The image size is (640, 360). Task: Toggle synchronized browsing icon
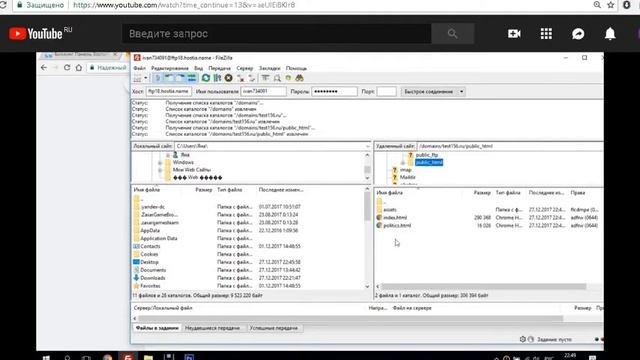point(288,78)
